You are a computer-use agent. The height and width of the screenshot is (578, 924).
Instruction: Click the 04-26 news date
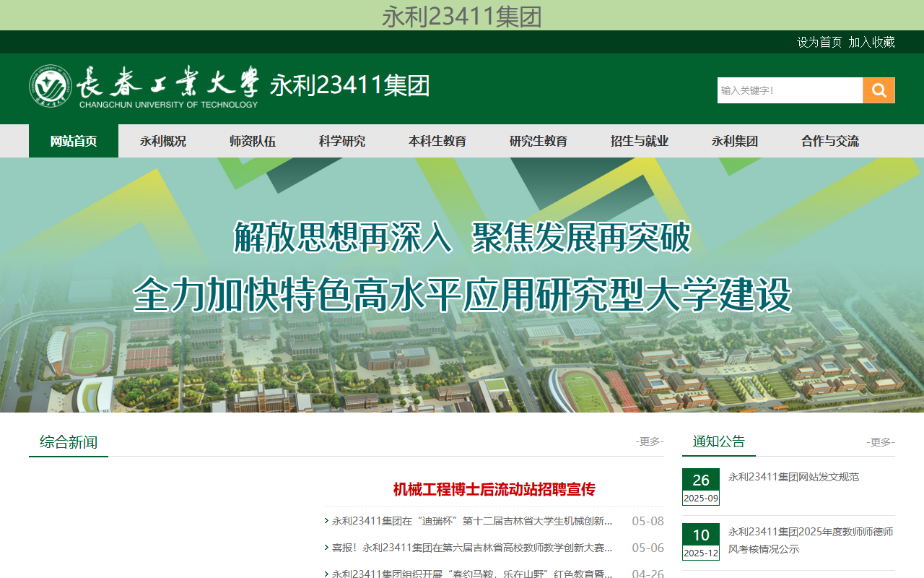pos(648,574)
